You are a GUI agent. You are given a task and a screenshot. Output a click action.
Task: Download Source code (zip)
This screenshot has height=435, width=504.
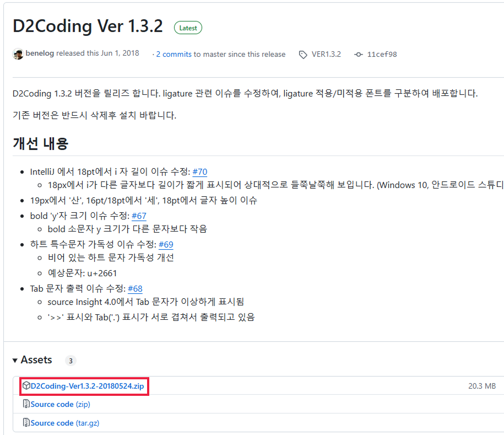pyautogui.click(x=61, y=404)
